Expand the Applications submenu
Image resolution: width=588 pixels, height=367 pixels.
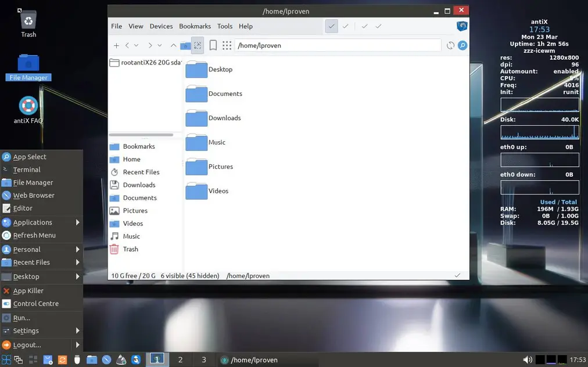click(78, 222)
